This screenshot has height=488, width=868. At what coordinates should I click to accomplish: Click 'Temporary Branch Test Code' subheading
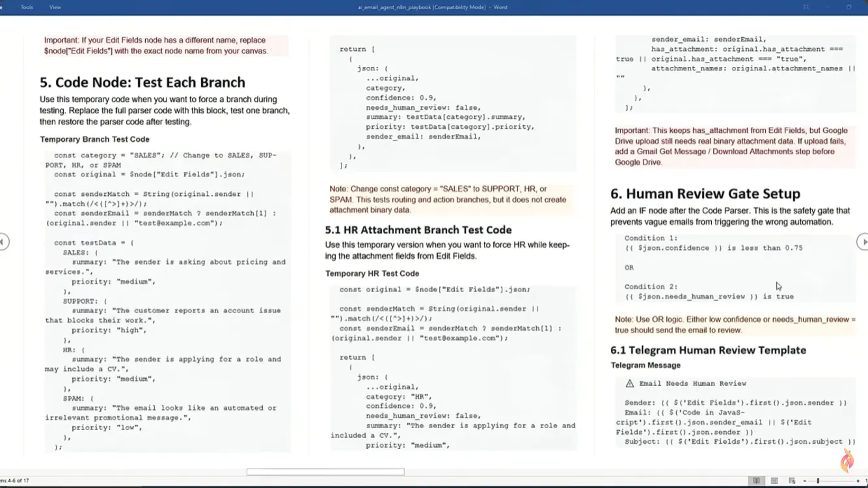(x=94, y=139)
